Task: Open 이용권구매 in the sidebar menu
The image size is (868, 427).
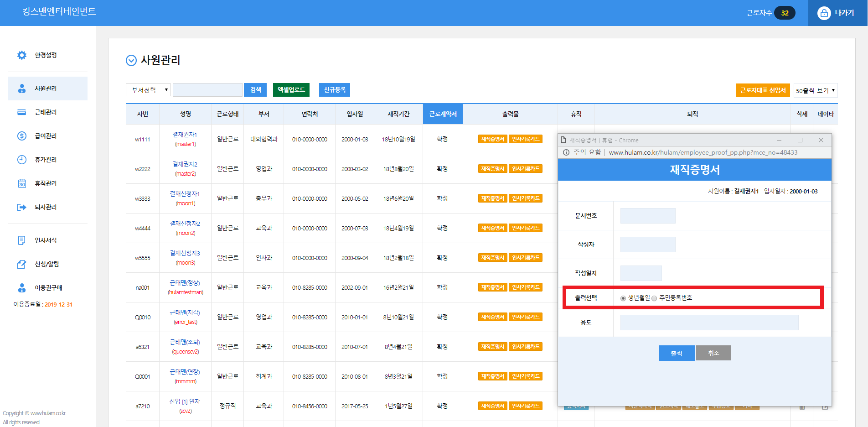Action: (48, 288)
